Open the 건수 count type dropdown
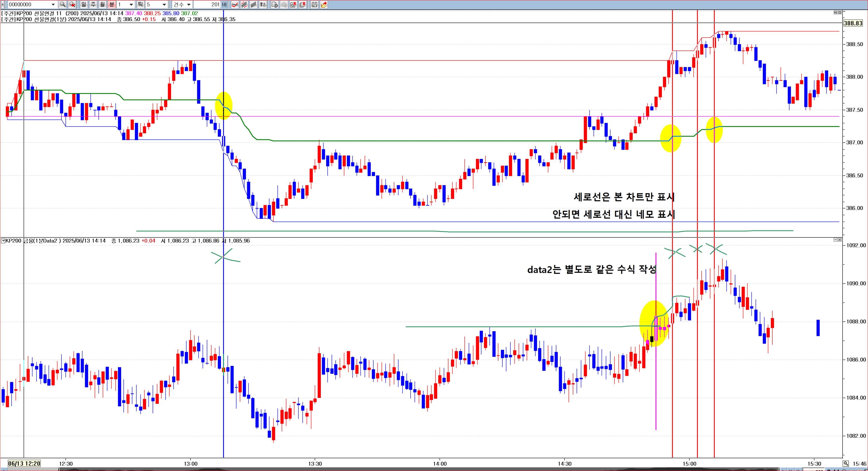The image size is (868, 471). [189, 4]
